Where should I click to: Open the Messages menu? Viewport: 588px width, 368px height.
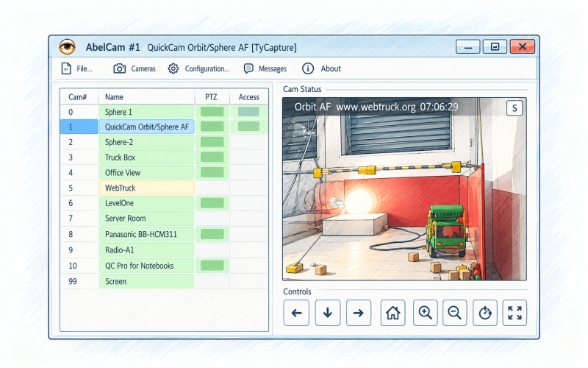265,68
